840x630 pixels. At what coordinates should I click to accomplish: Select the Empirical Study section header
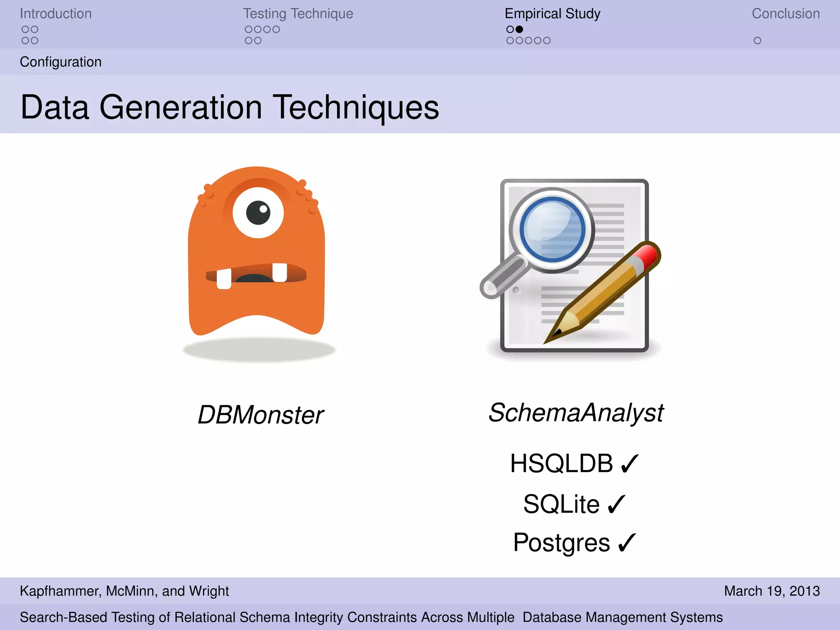(x=552, y=14)
